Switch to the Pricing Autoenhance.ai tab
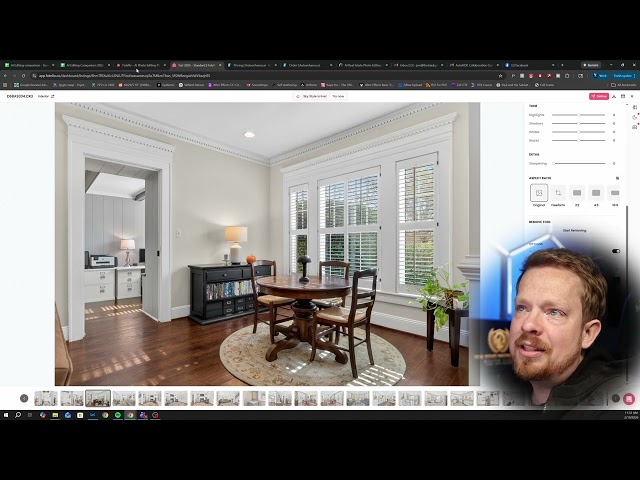640x480 pixels. (x=252, y=65)
